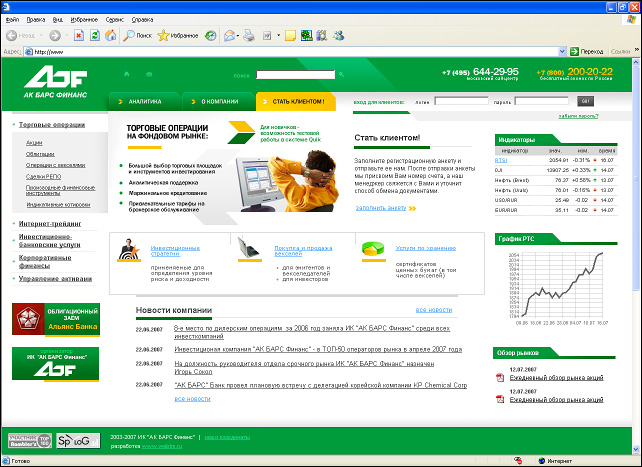
Task: Click the site search input field
Action: [x=294, y=74]
